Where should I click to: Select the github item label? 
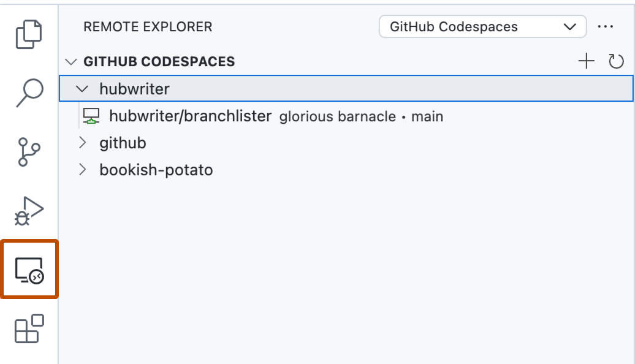point(123,143)
